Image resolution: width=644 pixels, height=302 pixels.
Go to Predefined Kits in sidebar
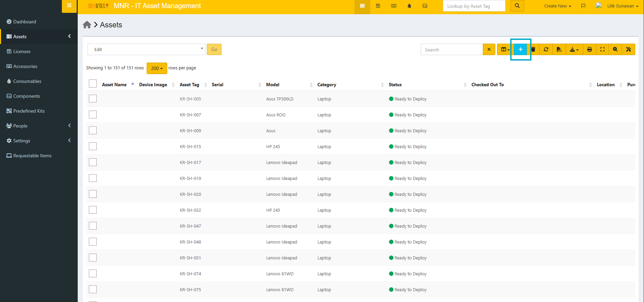pyautogui.click(x=29, y=111)
